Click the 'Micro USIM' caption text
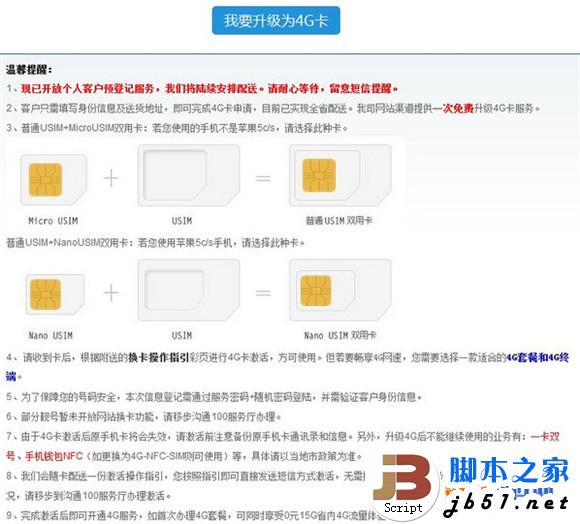This screenshot has height=524, width=580. pos(53,221)
